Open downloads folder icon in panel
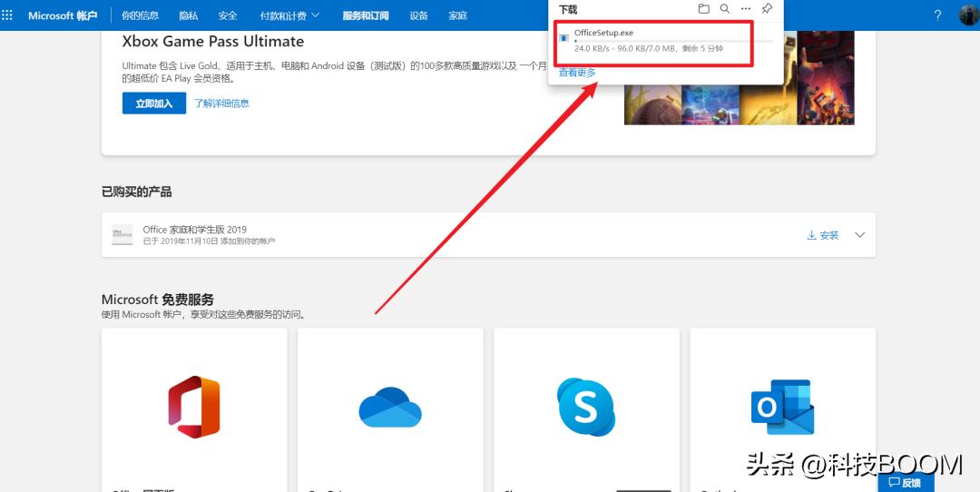 703,9
